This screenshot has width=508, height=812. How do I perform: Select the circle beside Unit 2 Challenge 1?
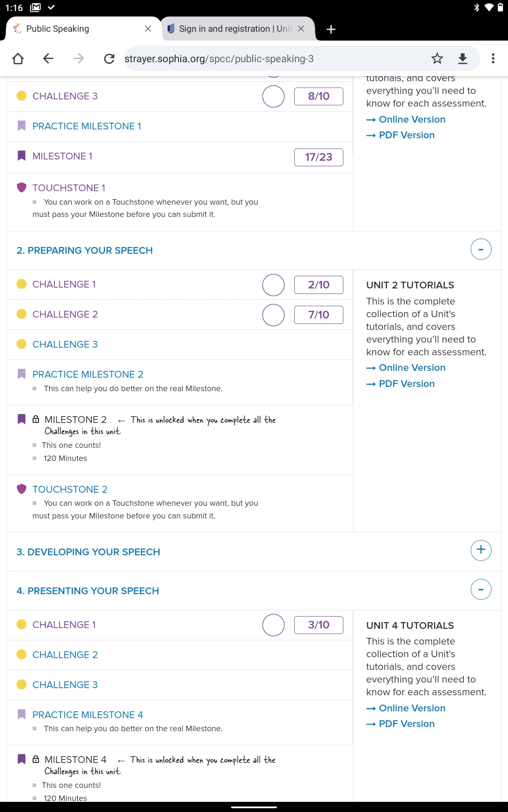[x=273, y=285]
